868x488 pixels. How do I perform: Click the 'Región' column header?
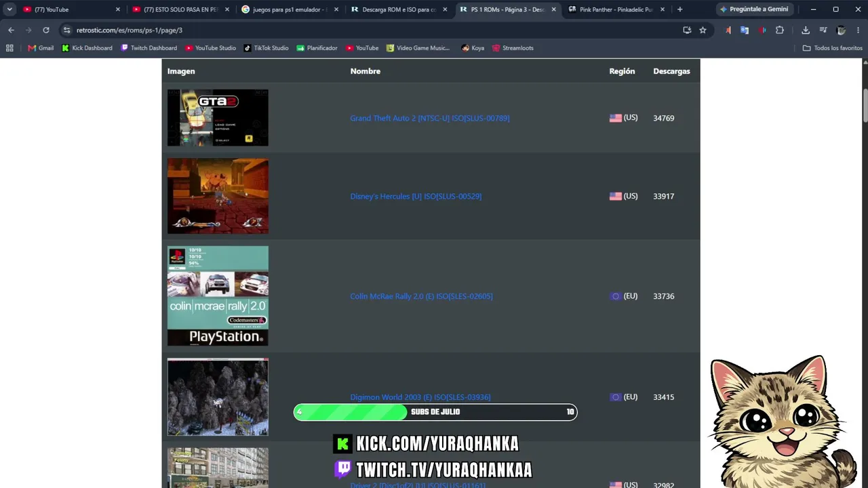622,71
